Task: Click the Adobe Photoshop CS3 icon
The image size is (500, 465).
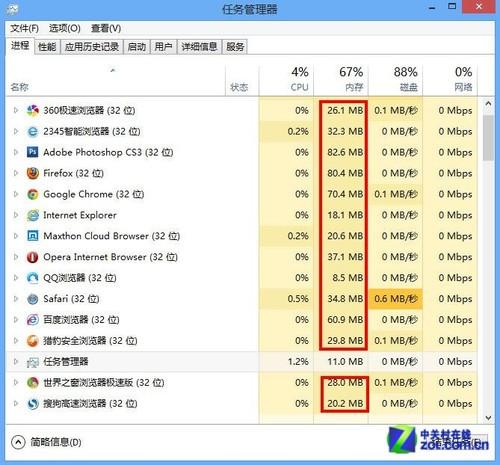Action: pyautogui.click(x=33, y=152)
